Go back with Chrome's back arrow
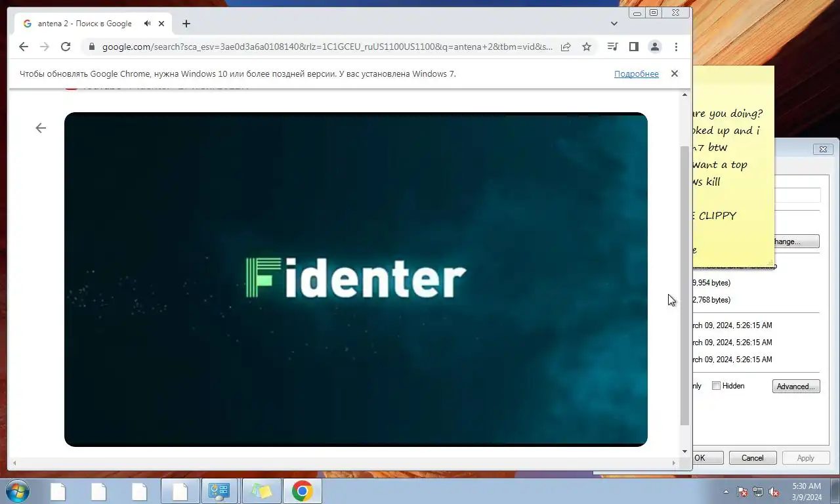The height and width of the screenshot is (504, 840). click(24, 47)
